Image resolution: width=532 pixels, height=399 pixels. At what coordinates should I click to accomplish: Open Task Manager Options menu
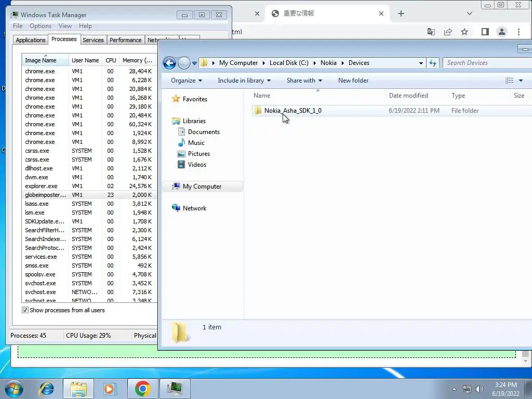(x=41, y=26)
